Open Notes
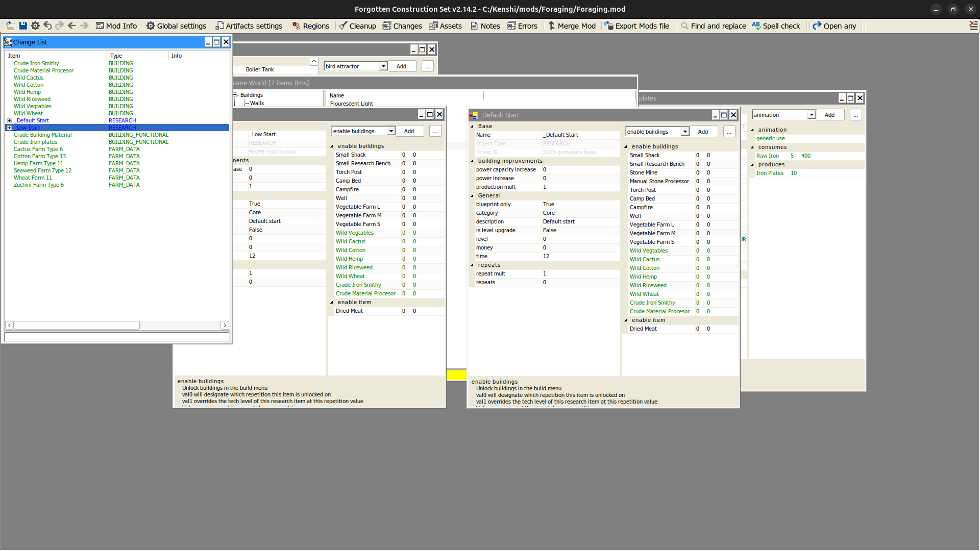Screen dimensions: 980x551 (x=485, y=26)
